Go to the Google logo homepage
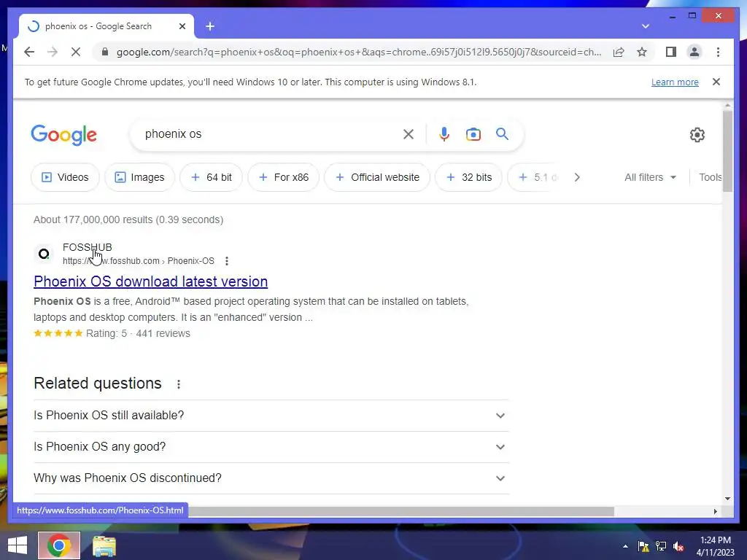The height and width of the screenshot is (560, 747). tap(64, 135)
